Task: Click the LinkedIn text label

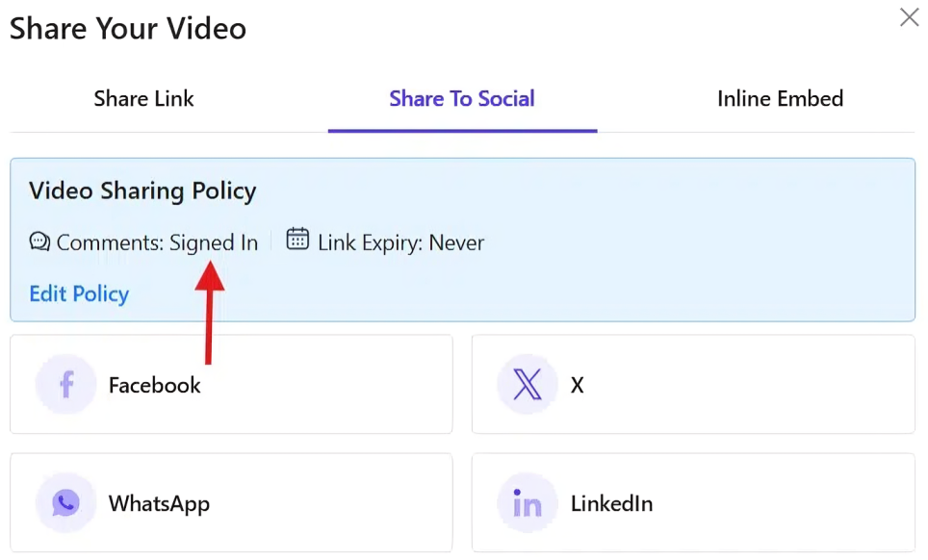Action: click(x=611, y=503)
